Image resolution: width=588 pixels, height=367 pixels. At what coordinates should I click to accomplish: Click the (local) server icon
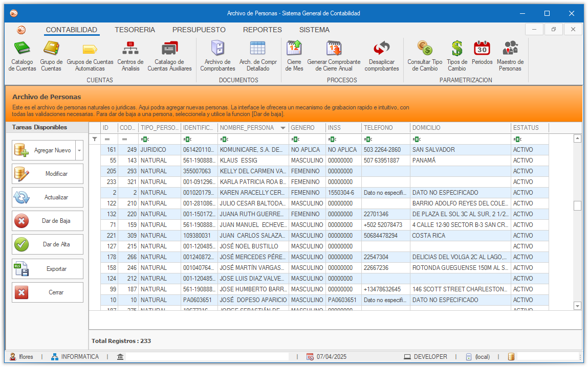469,357
